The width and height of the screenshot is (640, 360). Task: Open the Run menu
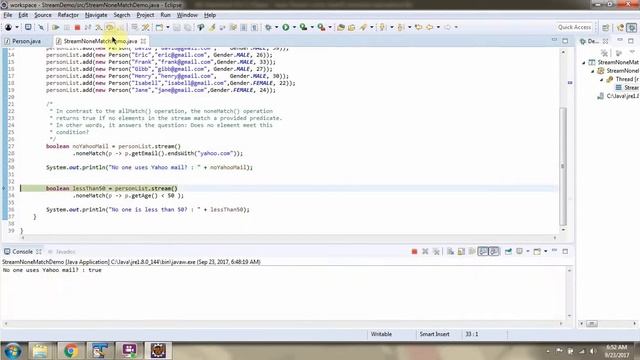(165, 15)
